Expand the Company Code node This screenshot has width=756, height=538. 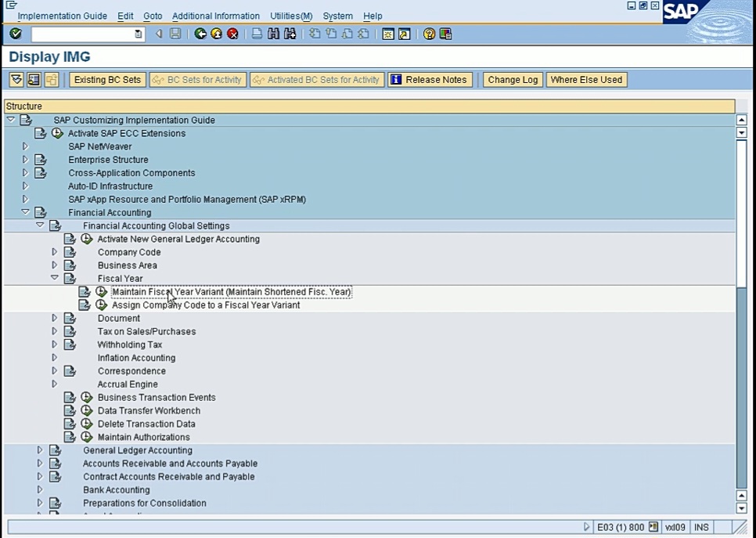click(55, 252)
